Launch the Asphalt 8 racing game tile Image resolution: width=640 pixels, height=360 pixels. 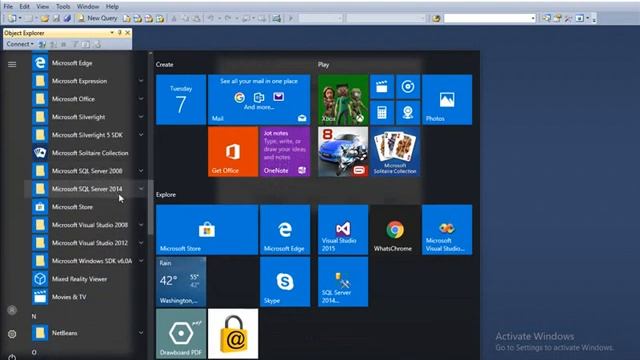tap(343, 152)
